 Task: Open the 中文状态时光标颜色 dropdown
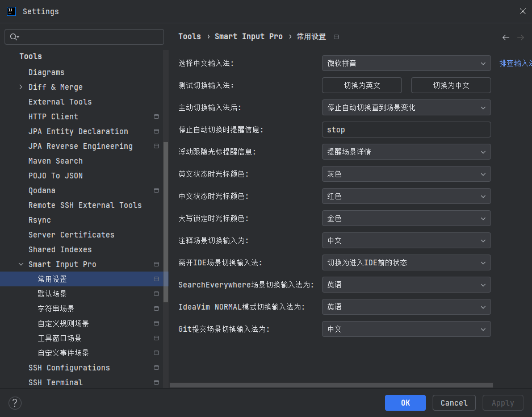[406, 196]
